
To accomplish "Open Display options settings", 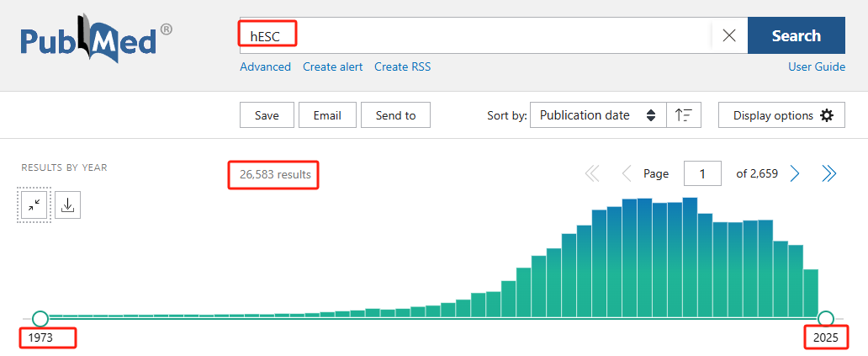I will coord(781,115).
